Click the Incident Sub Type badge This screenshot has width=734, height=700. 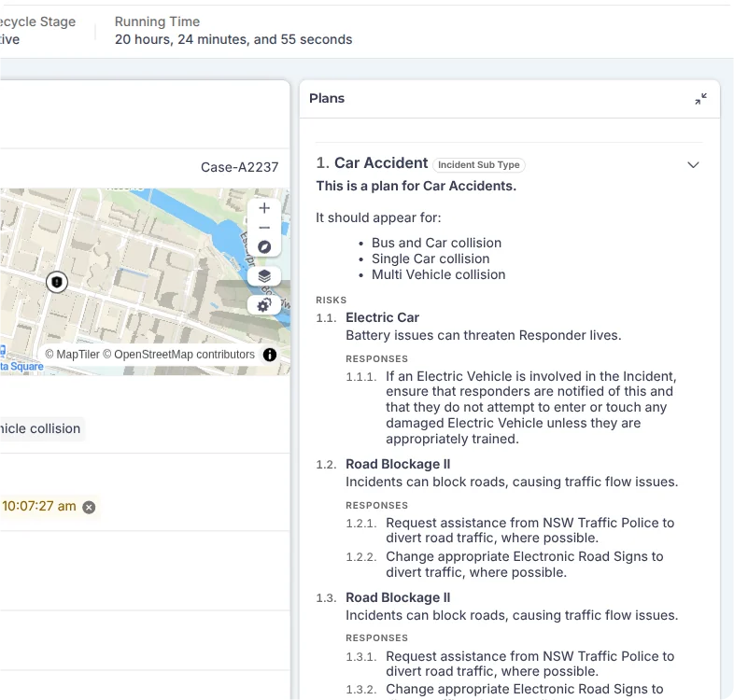click(478, 164)
